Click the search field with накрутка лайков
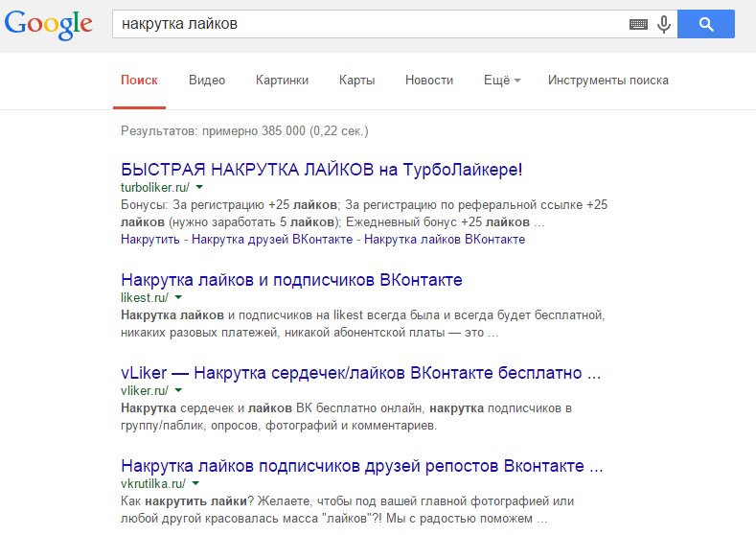The image size is (756, 535). 364,25
